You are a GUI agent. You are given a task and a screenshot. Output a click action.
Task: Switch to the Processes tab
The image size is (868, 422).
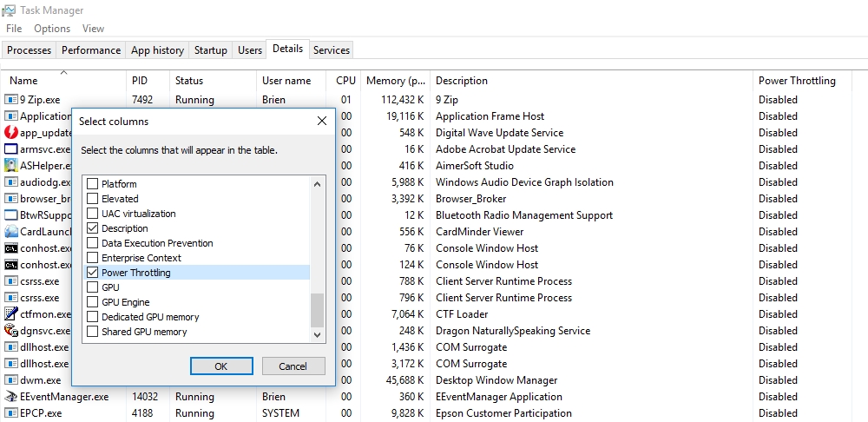click(x=29, y=49)
